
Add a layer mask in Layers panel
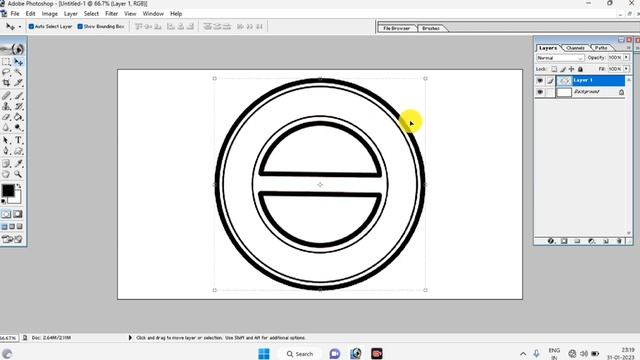(564, 241)
